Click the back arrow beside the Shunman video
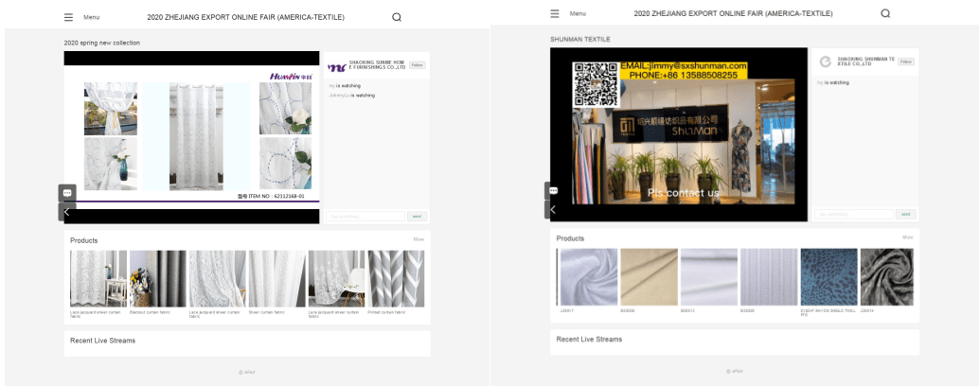980x386 pixels. pos(553,209)
